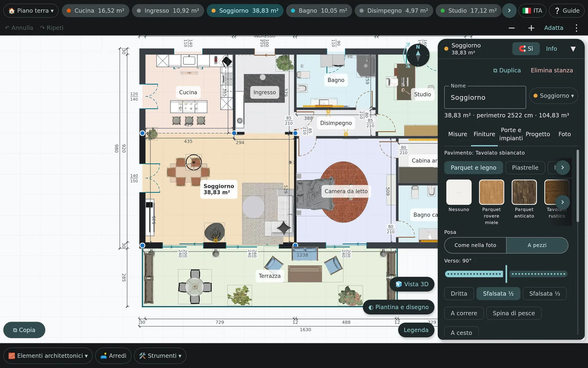Image resolution: width=588 pixels, height=368 pixels.
Task: Toggle the magnet Sì snap switch
Action: point(526,49)
